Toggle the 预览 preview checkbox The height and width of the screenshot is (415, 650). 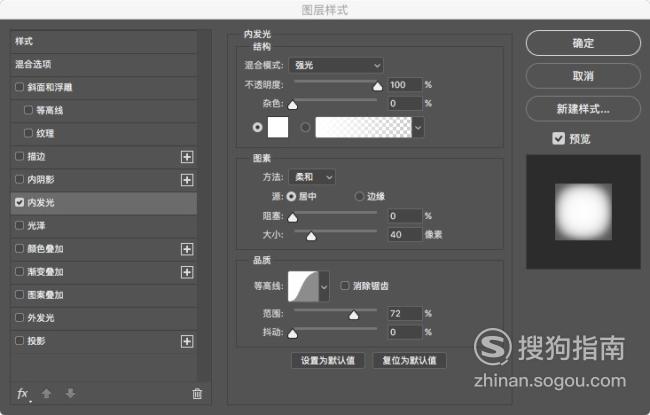point(558,138)
